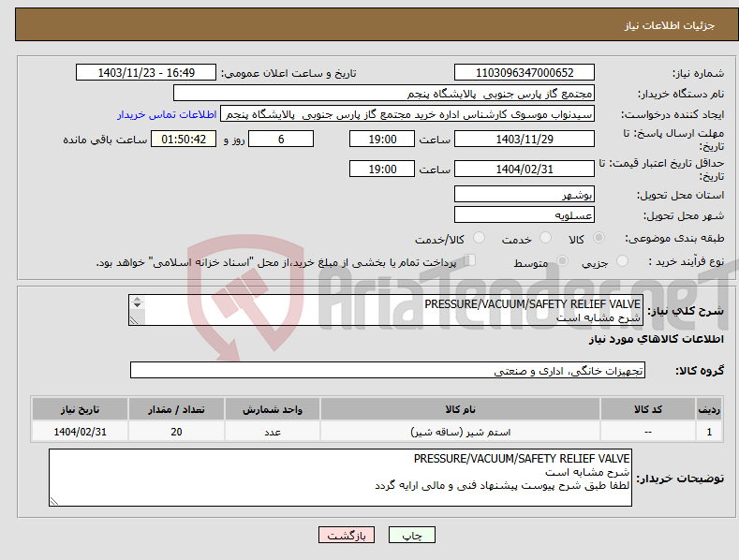Image resolution: width=739 pixels, height=560 pixels.
Task: Click the delivery province field بوشهر
Action: click(525, 194)
